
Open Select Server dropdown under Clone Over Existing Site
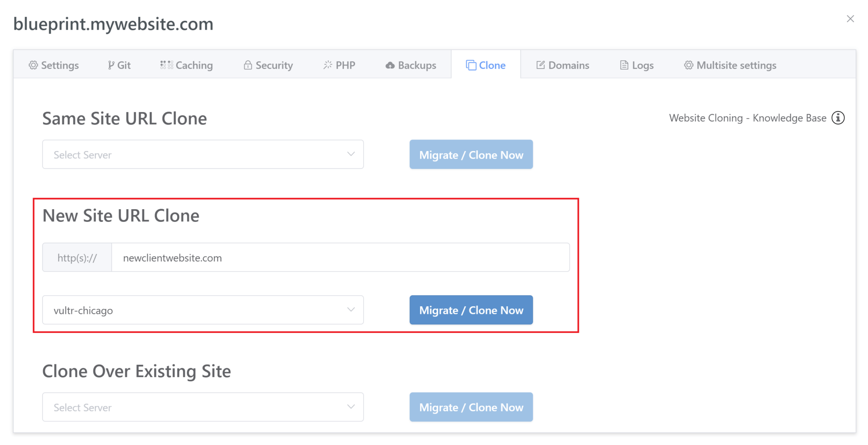[203, 407]
